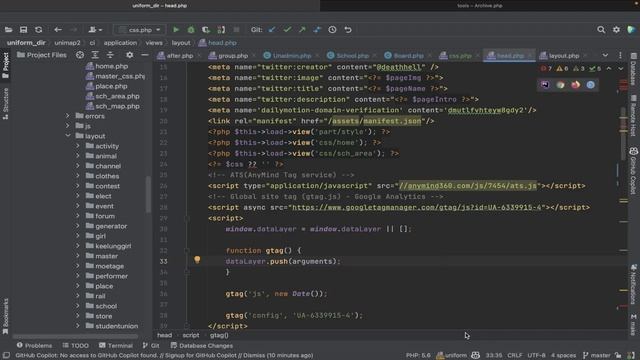The width and height of the screenshot is (640, 360).
Task: Open the Git tool window
Action: coord(151,345)
